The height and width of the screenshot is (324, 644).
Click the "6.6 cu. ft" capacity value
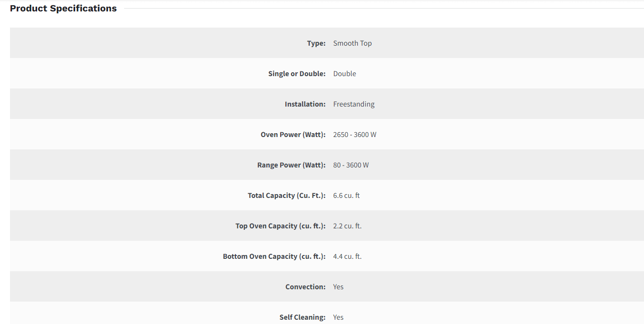tap(346, 196)
